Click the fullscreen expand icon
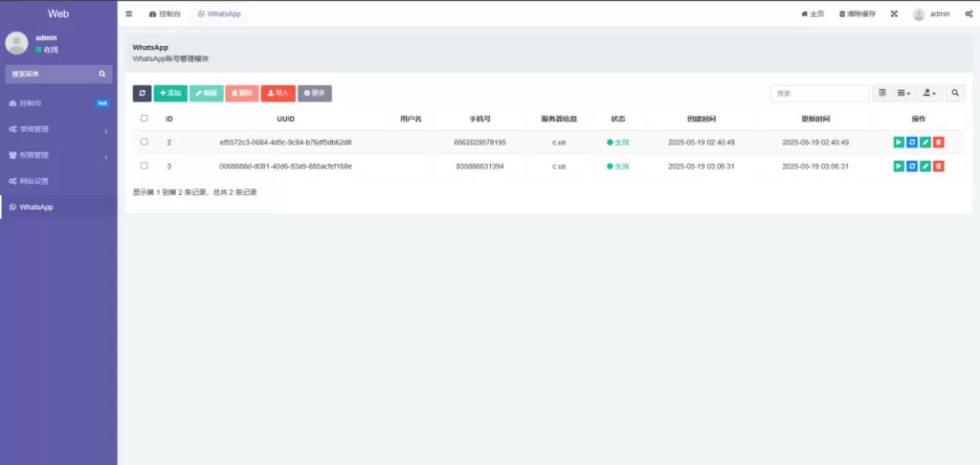The height and width of the screenshot is (465, 980). click(895, 13)
